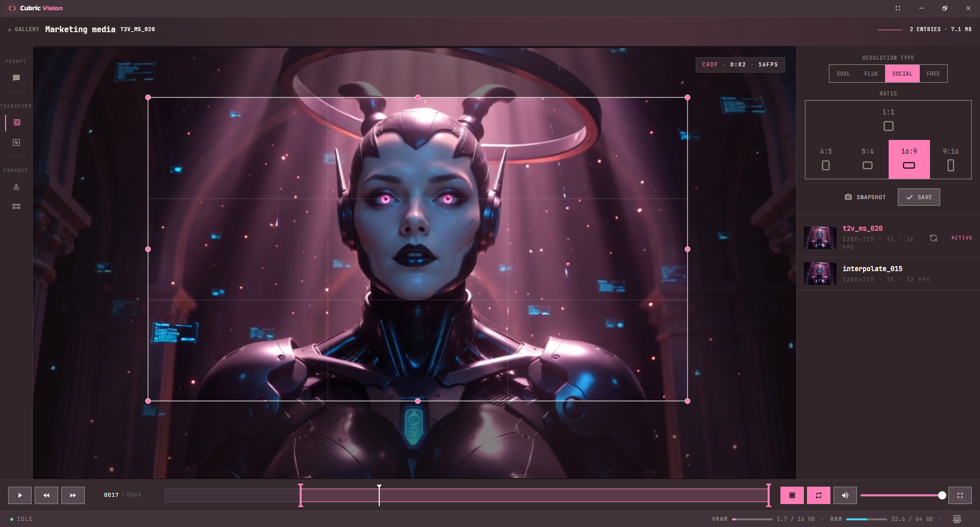Click the SAVE button
This screenshot has height=527, width=980.
coord(919,197)
